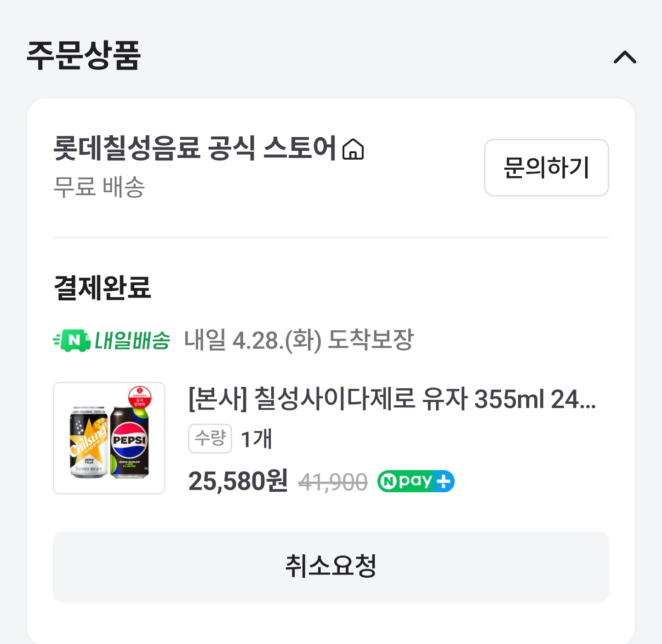This screenshot has height=644, width=662.
Task: Tap the 25,580원 price text
Action: [x=238, y=481]
